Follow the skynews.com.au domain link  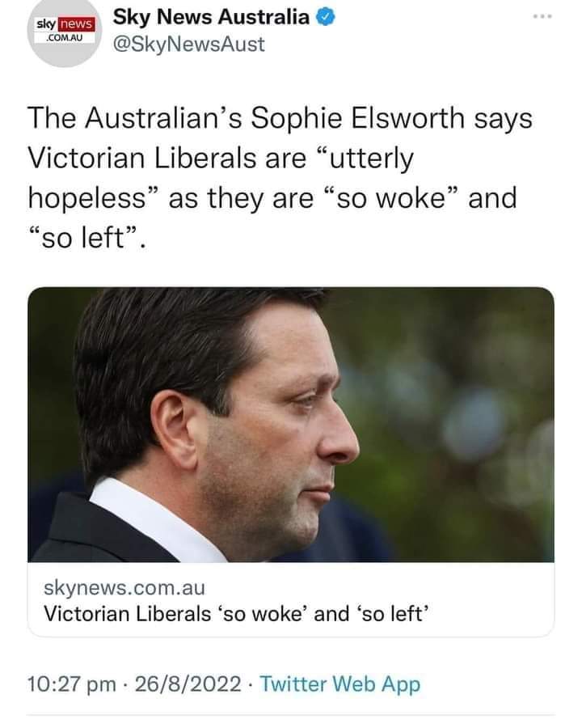124,588
